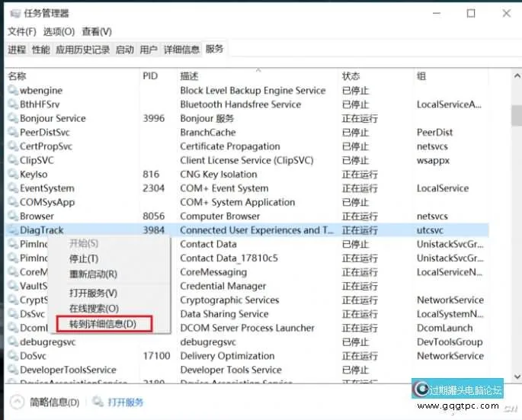Select the Credential Manager description
This screenshot has width=522, height=420.
(223, 286)
